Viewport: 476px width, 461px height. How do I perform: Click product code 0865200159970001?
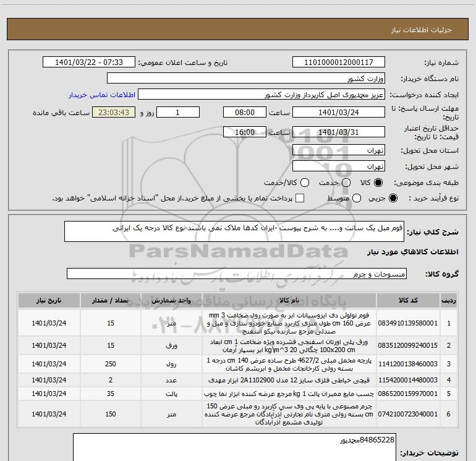408,394
